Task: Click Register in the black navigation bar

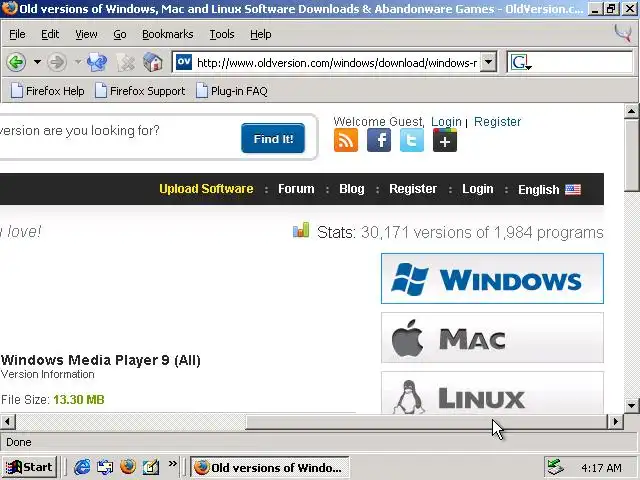Action: click(x=413, y=189)
